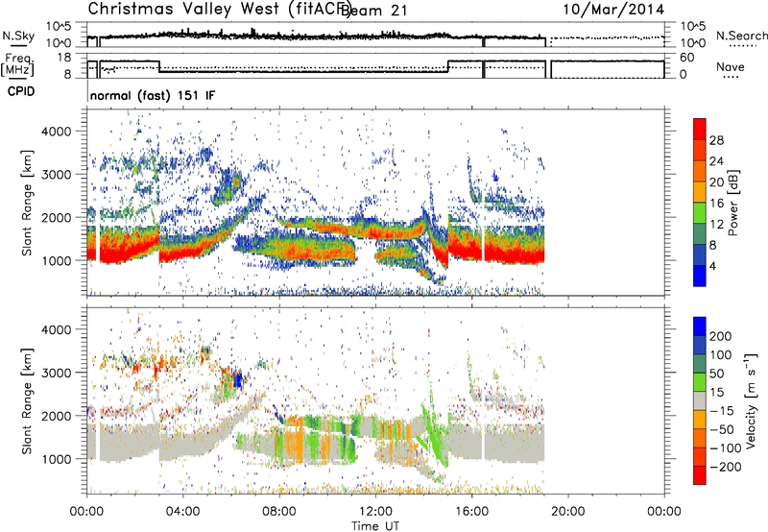The image size is (768, 532).
Task: Click the '16:00' time tick label
Action: [471, 512]
